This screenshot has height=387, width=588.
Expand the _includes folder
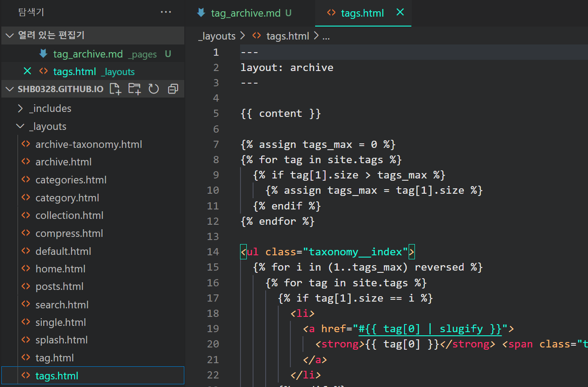point(50,108)
